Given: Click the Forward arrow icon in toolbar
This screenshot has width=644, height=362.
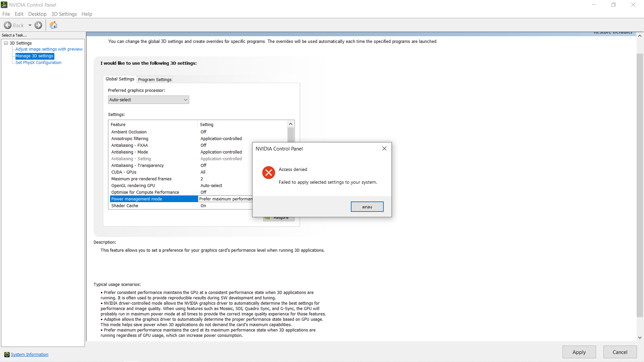Looking at the screenshot, I should 39,25.
